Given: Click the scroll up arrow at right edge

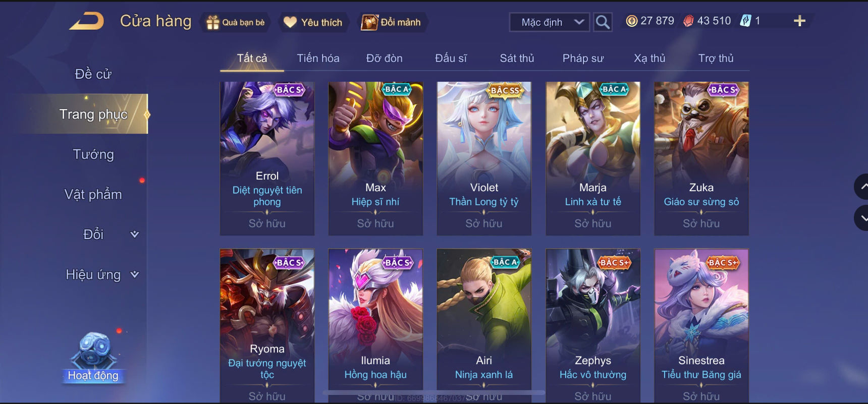Looking at the screenshot, I should (862, 187).
